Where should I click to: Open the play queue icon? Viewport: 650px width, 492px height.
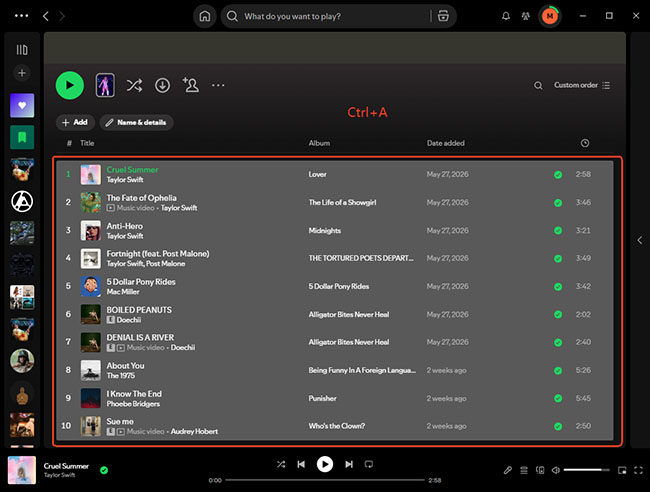(x=524, y=470)
